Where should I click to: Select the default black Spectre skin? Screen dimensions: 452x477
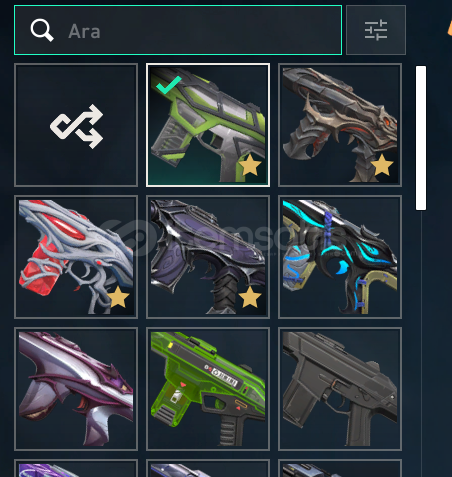pos(340,389)
